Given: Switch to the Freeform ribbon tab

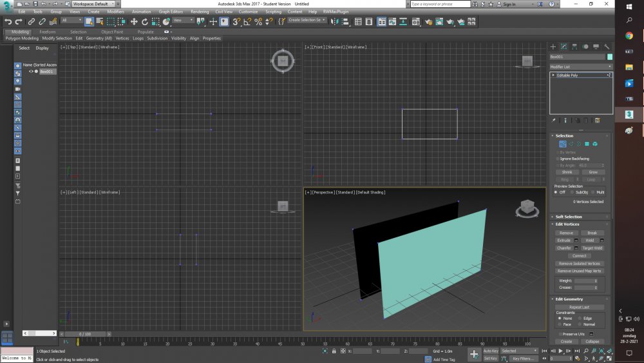Looking at the screenshot, I should [x=47, y=32].
